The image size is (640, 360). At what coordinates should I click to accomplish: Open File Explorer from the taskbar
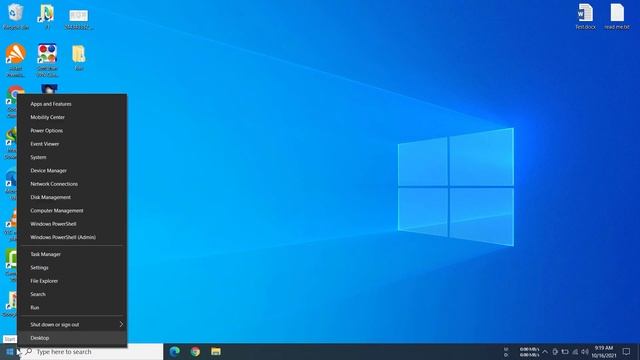point(216,351)
